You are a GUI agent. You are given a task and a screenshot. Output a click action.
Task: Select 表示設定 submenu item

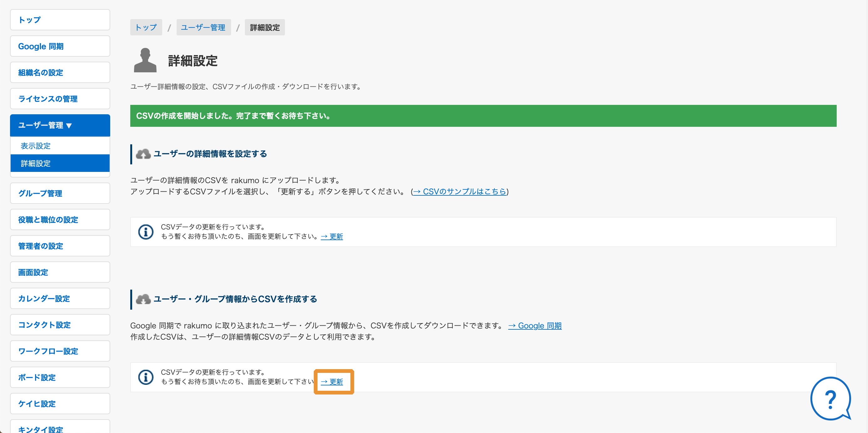pos(60,146)
